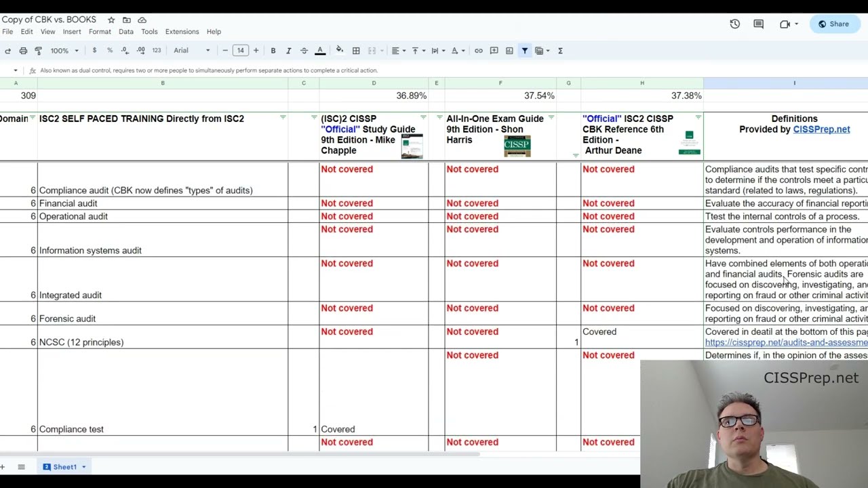The width and height of the screenshot is (868, 488).
Task: Decrease font size with minus button
Action: 225,51
